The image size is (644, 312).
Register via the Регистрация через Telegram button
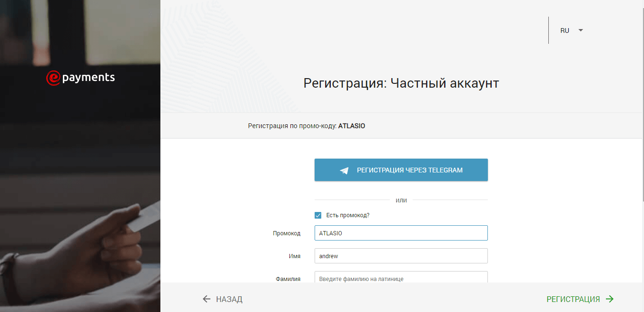[x=401, y=170]
